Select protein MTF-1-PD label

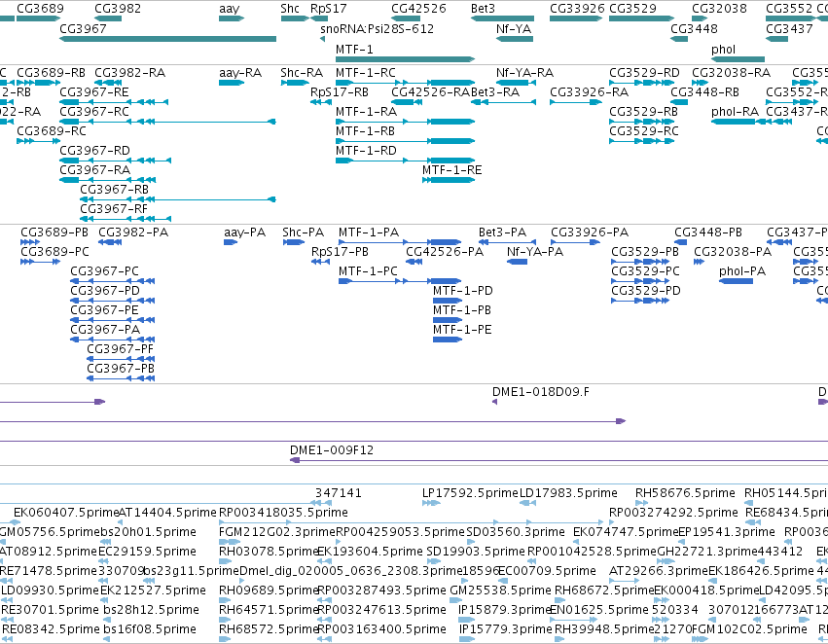(462, 291)
